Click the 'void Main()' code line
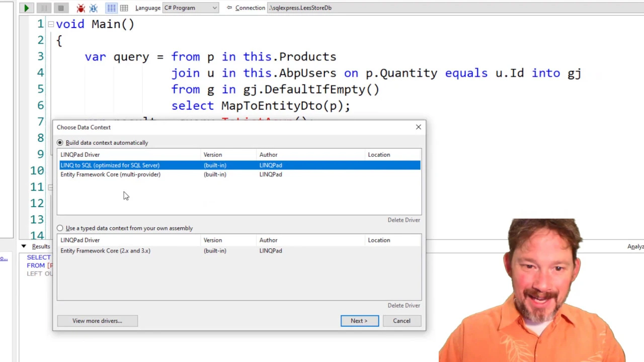The image size is (644, 362). (x=95, y=24)
